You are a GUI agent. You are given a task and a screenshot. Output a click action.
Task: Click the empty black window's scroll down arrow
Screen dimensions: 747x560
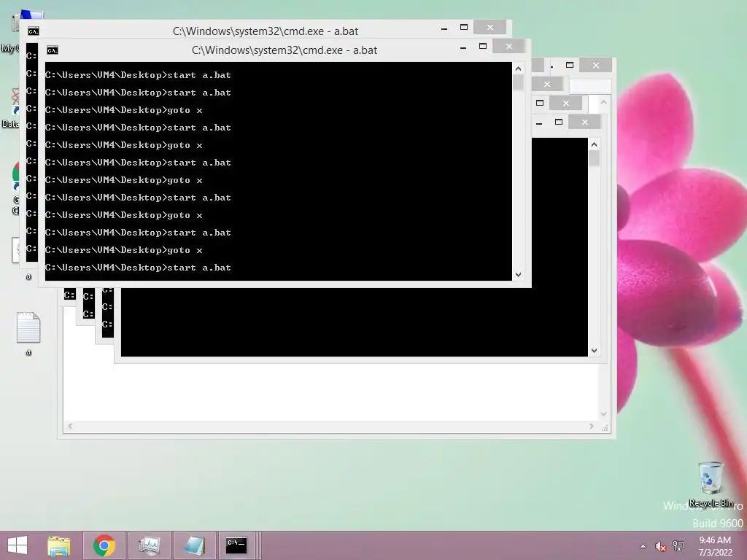click(x=594, y=351)
